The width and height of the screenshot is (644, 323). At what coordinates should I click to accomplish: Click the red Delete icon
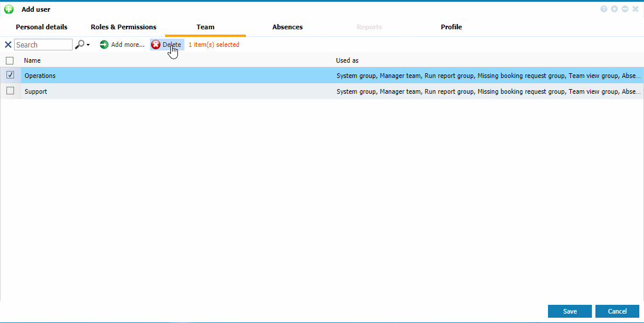point(156,45)
